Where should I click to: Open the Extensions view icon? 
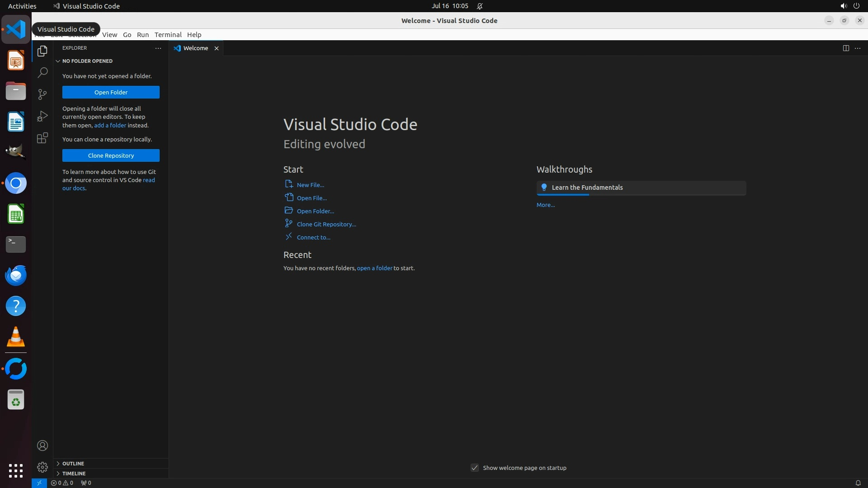(42, 138)
